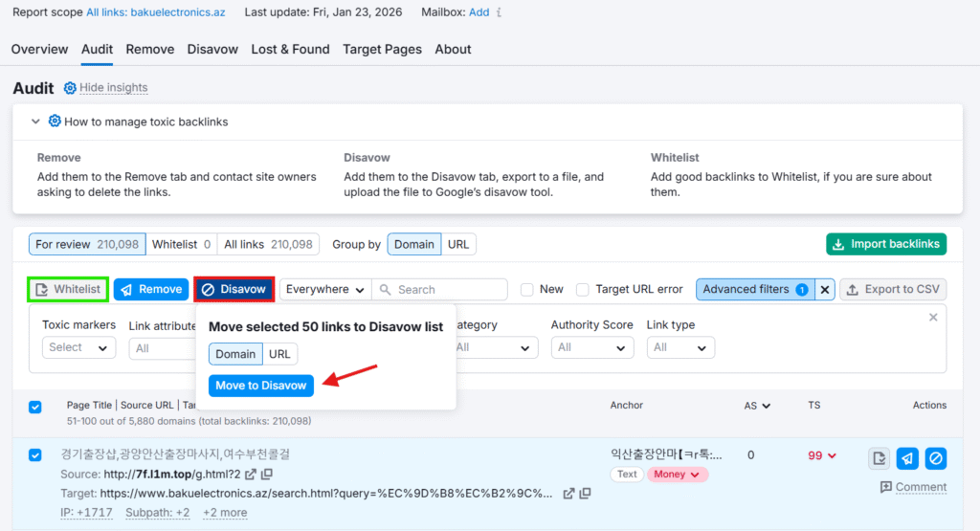Enable the New checkbox
This screenshot has width=980, height=531.
point(527,289)
